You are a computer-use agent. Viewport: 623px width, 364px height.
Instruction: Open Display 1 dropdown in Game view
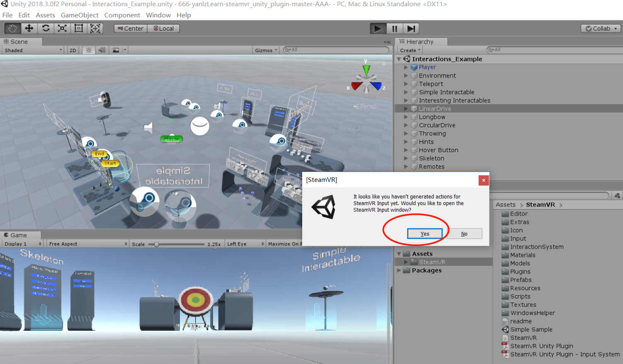(23, 244)
